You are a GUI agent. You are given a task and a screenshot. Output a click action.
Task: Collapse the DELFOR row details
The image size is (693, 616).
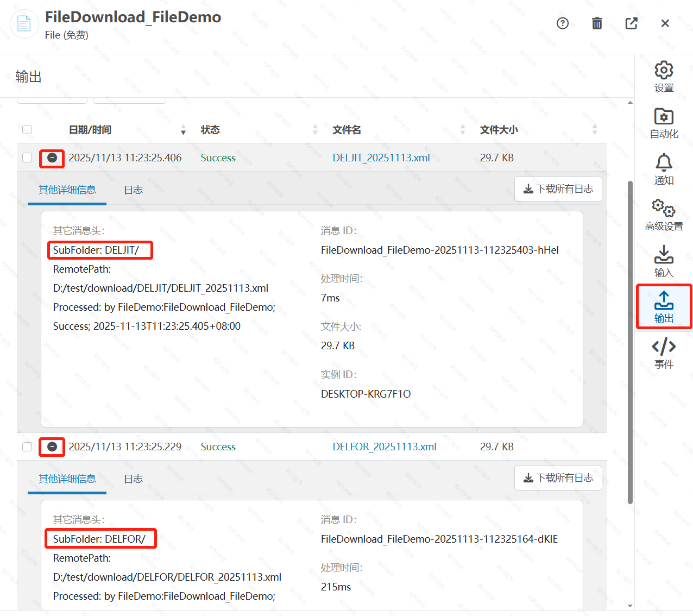52,447
